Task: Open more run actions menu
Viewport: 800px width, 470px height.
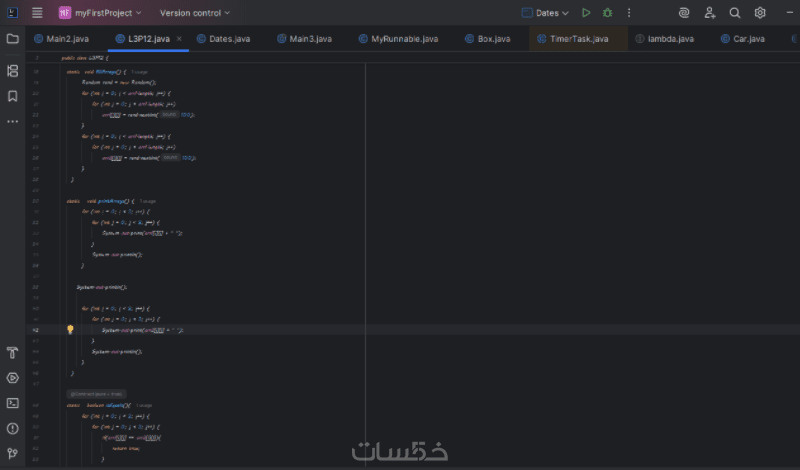Action: click(x=629, y=13)
